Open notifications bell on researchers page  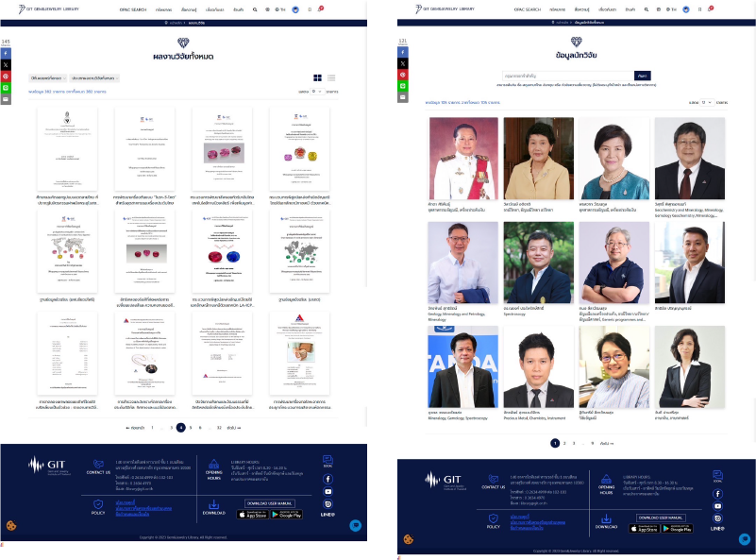coord(711,9)
